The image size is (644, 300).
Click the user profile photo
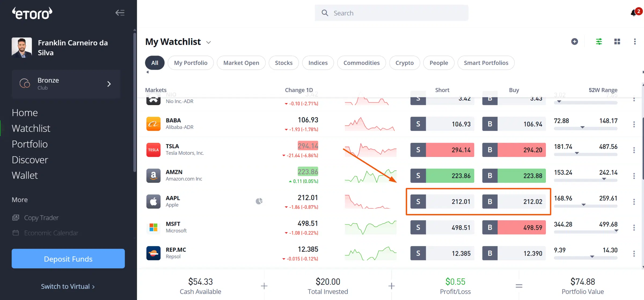(22, 47)
